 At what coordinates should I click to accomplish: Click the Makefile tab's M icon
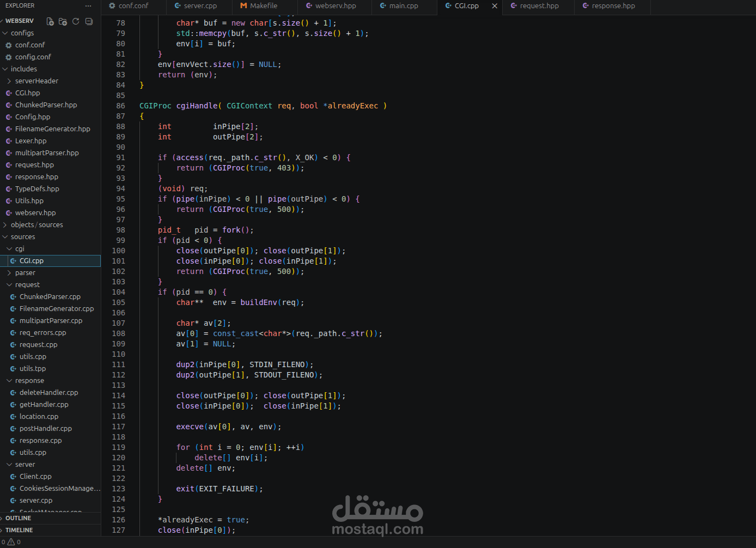coord(243,6)
